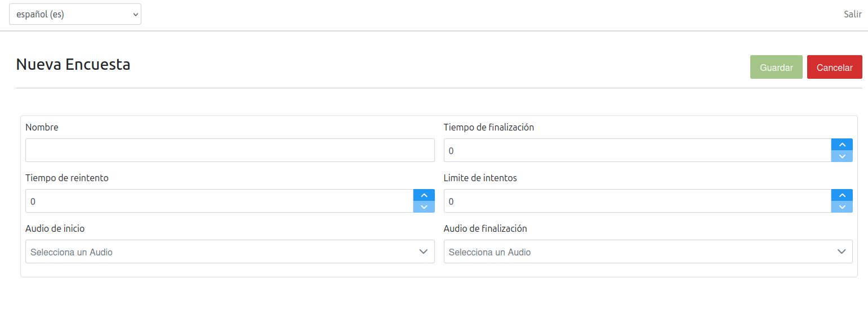
Task: Open the español language dropdown
Action: pyautogui.click(x=75, y=15)
